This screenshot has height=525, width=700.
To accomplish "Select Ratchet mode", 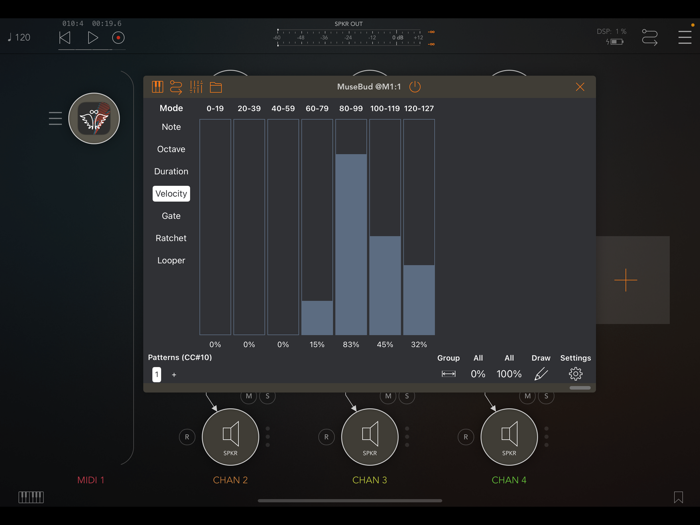I will (171, 238).
